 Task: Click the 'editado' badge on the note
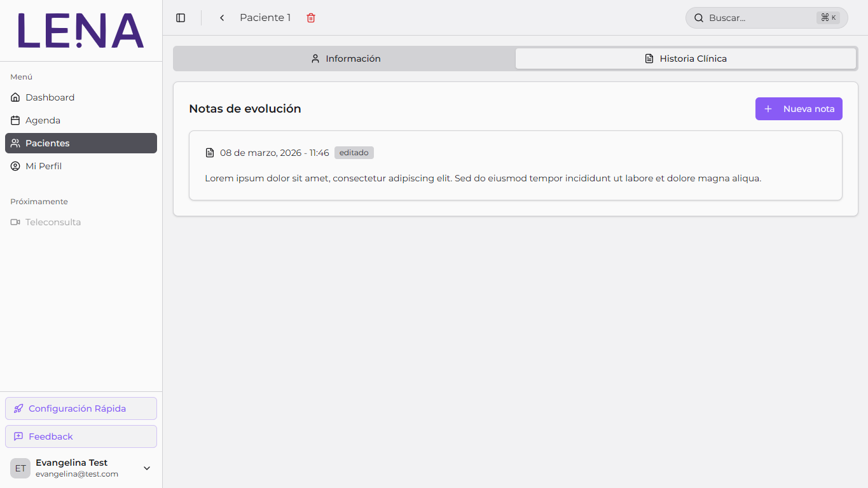[354, 153]
